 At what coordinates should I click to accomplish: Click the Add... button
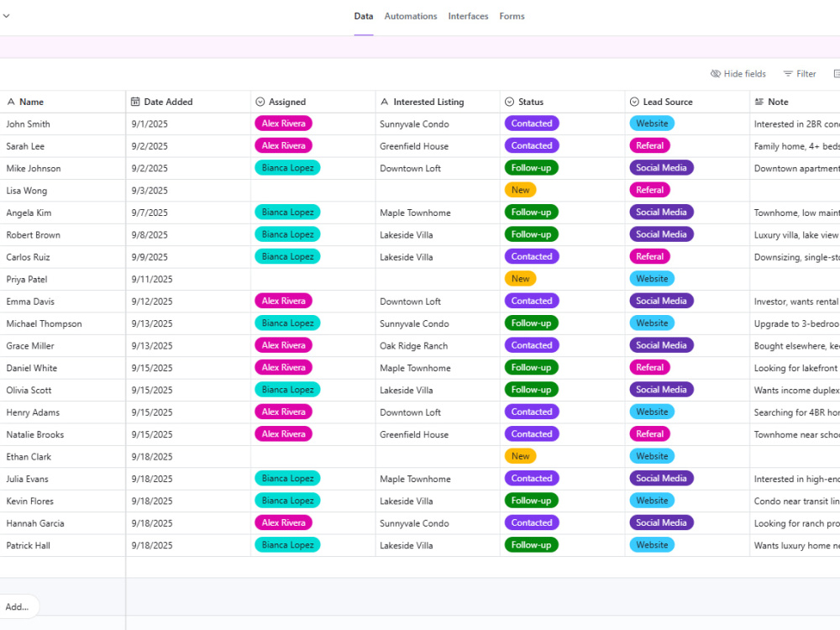17,607
